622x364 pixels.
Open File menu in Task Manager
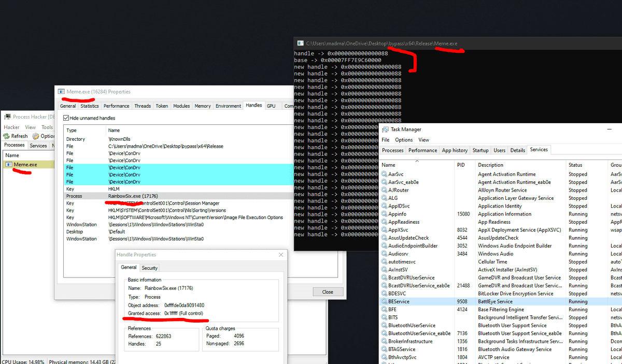(386, 140)
